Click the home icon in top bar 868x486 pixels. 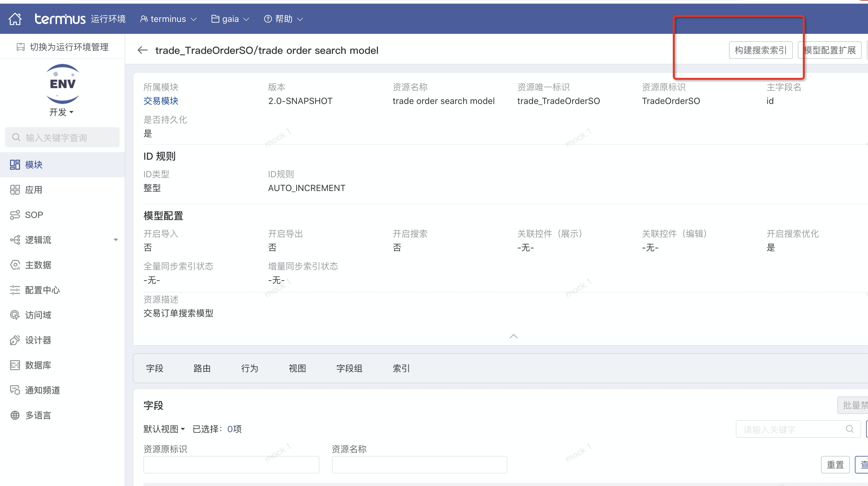(15, 19)
